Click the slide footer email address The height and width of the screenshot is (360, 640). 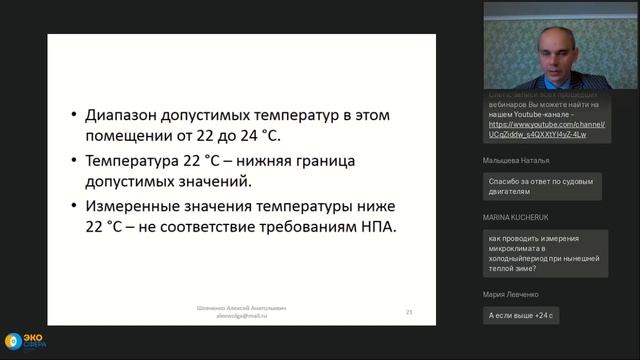[x=242, y=316]
